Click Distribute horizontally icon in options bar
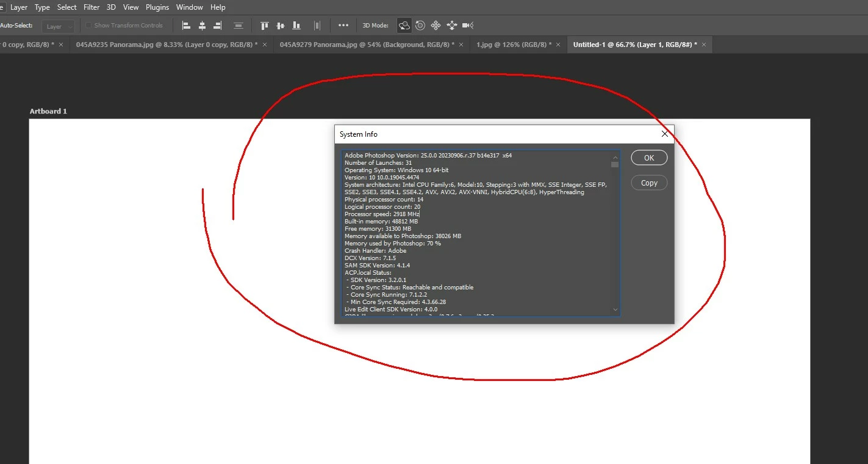 pos(317,26)
